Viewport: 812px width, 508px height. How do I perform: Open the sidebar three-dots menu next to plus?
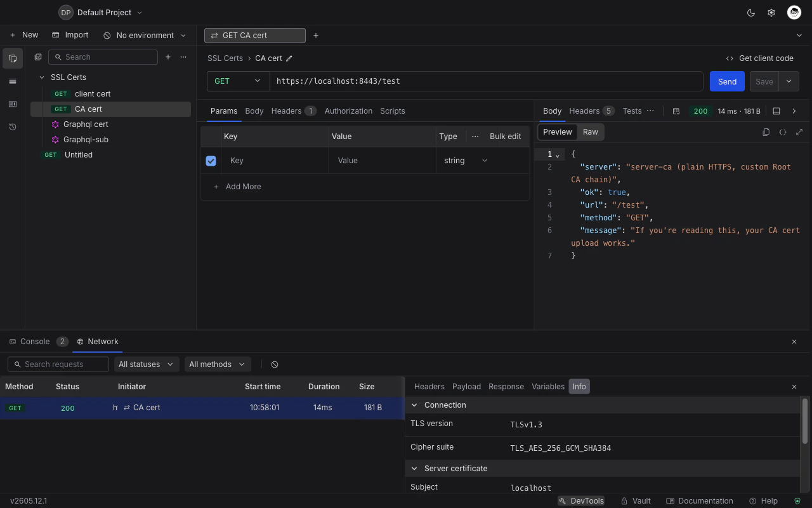(183, 57)
